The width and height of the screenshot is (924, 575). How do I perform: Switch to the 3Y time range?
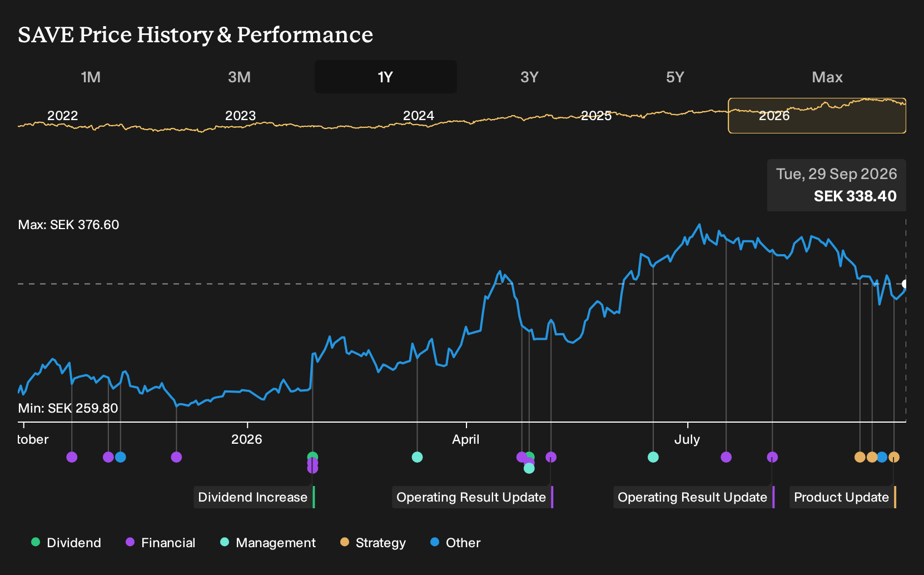coord(529,77)
